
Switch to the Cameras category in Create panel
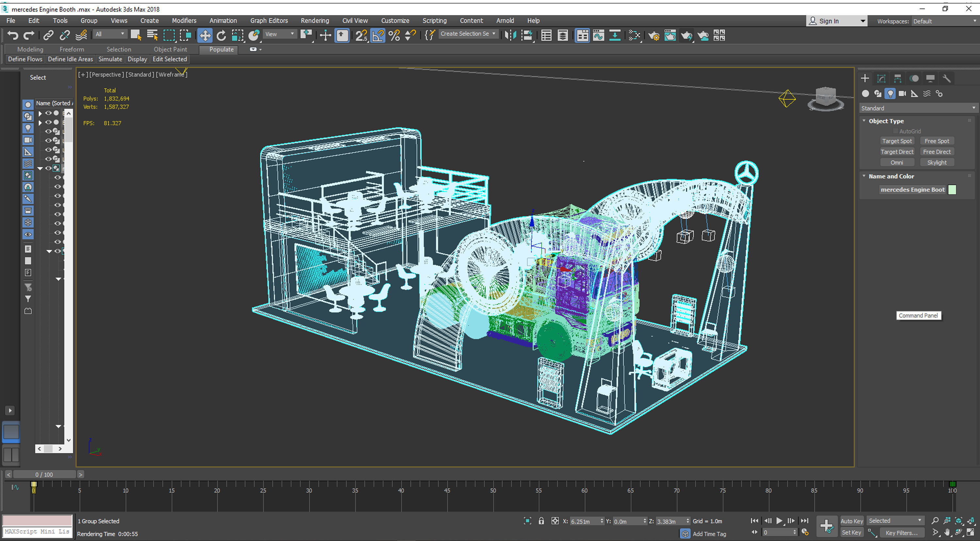[x=902, y=93]
